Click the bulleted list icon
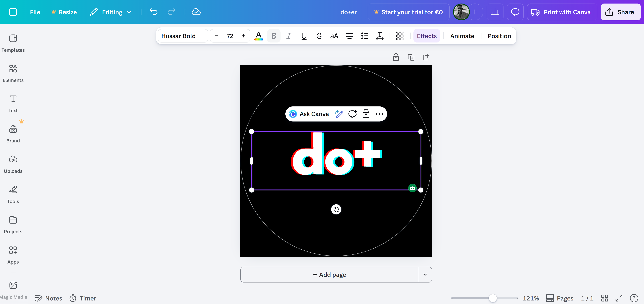 [364, 36]
